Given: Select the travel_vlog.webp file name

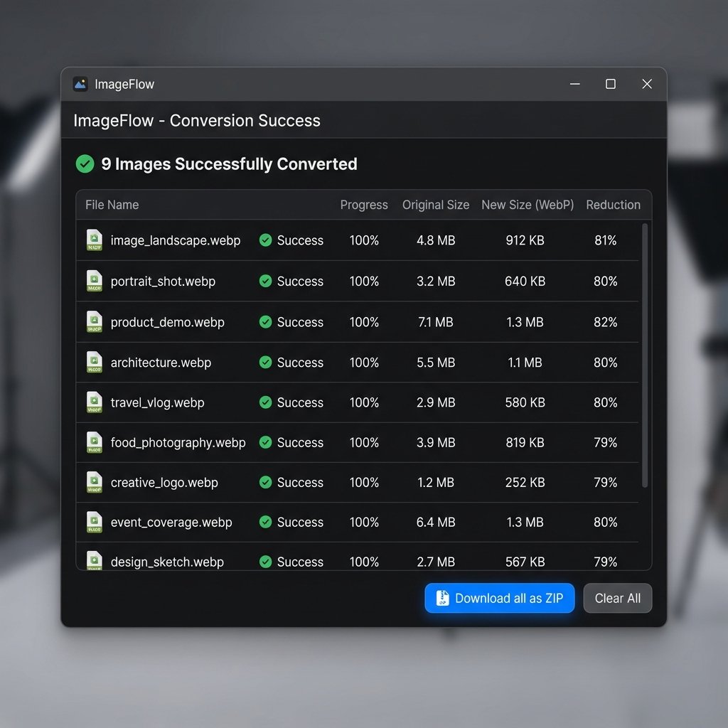Looking at the screenshot, I should point(157,403).
